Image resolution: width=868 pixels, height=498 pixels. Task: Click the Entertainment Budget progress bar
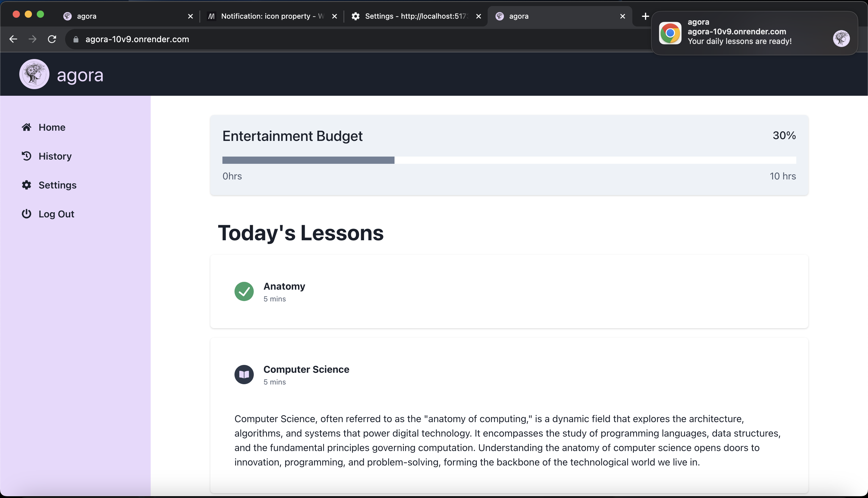pyautogui.click(x=509, y=160)
